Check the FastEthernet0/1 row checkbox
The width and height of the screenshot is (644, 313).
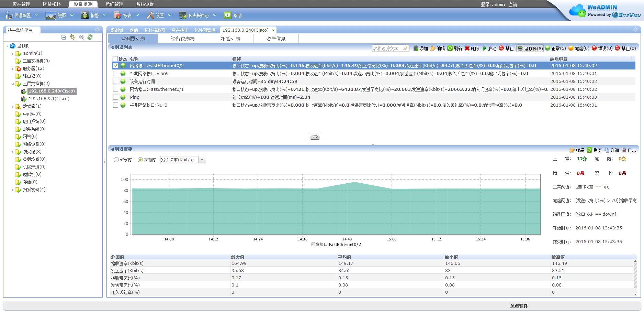point(115,89)
